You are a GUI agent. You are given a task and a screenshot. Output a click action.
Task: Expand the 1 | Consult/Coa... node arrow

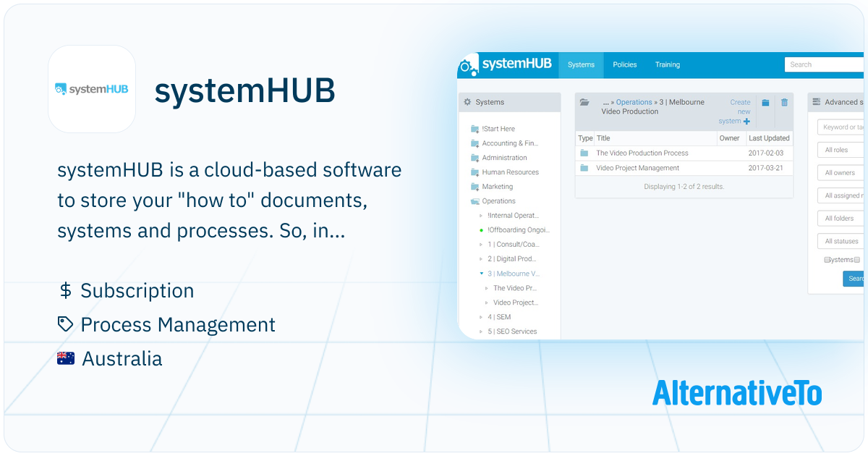click(x=482, y=245)
